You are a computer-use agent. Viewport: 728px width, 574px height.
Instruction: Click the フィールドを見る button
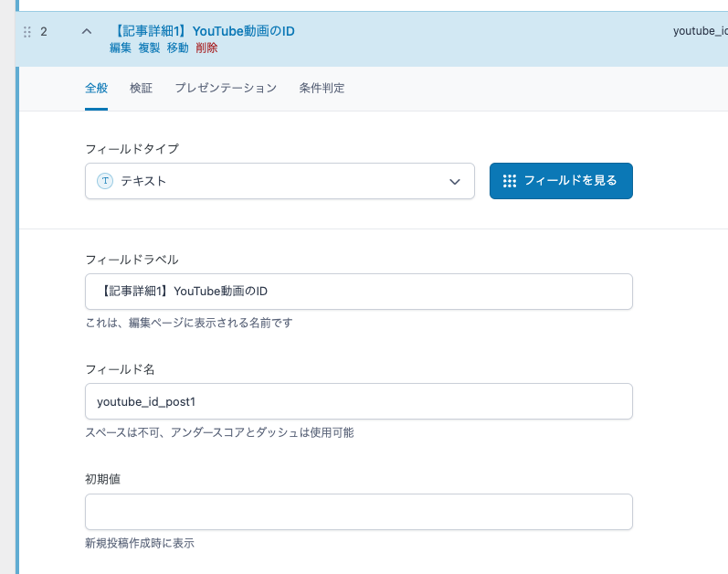point(561,181)
